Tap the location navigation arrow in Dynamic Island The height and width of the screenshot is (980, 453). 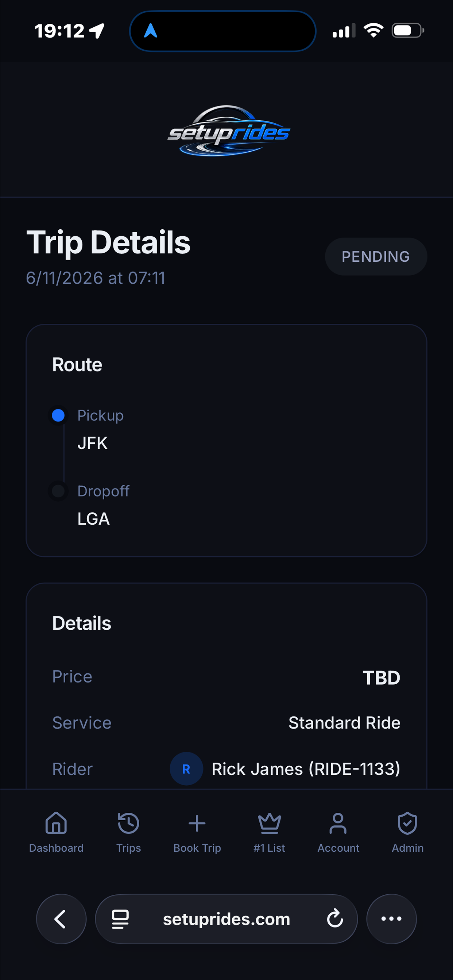pos(151,30)
